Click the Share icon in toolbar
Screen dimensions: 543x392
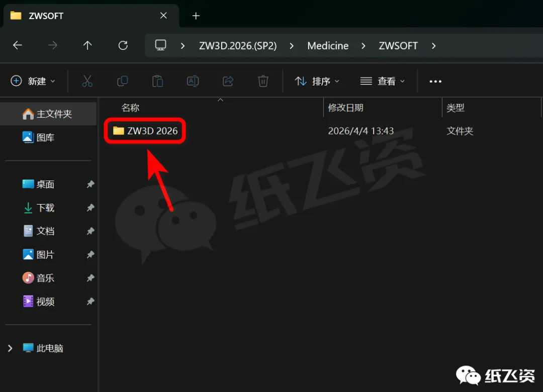click(228, 81)
